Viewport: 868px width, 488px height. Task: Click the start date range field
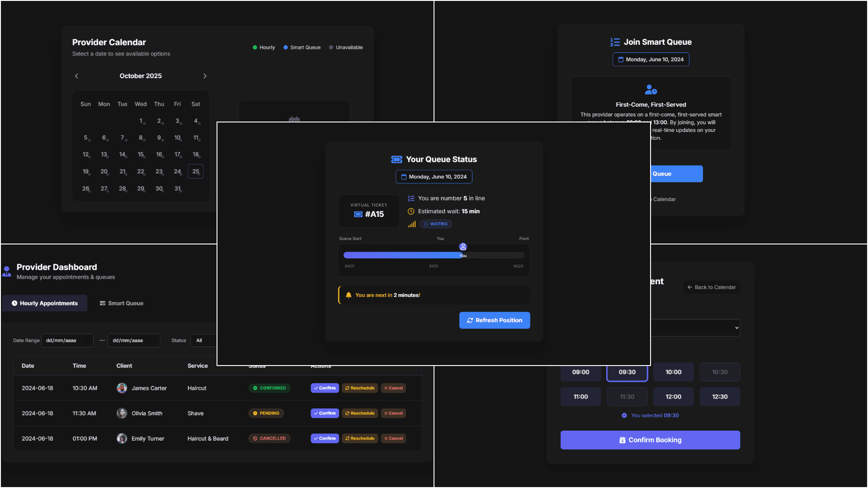[67, 341]
